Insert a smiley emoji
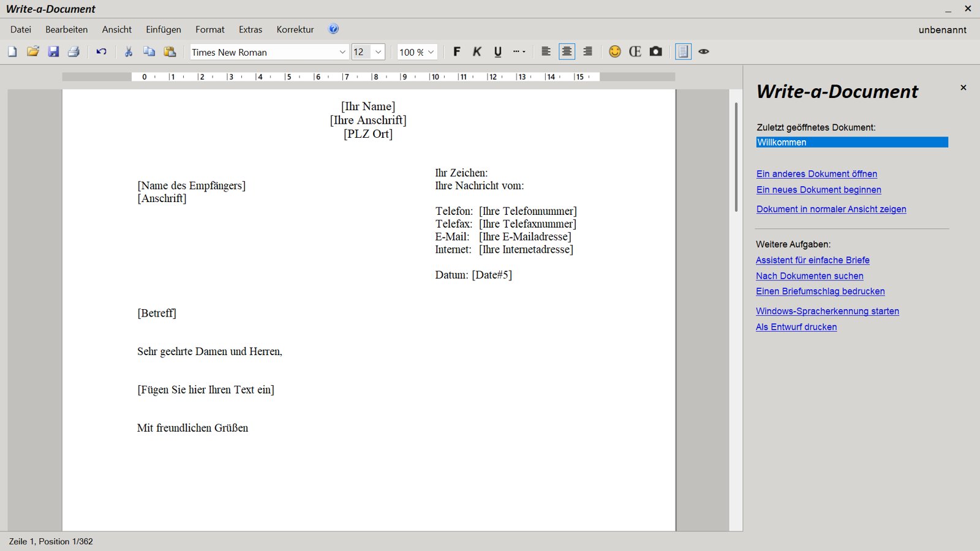This screenshot has height=551, width=980. [615, 52]
